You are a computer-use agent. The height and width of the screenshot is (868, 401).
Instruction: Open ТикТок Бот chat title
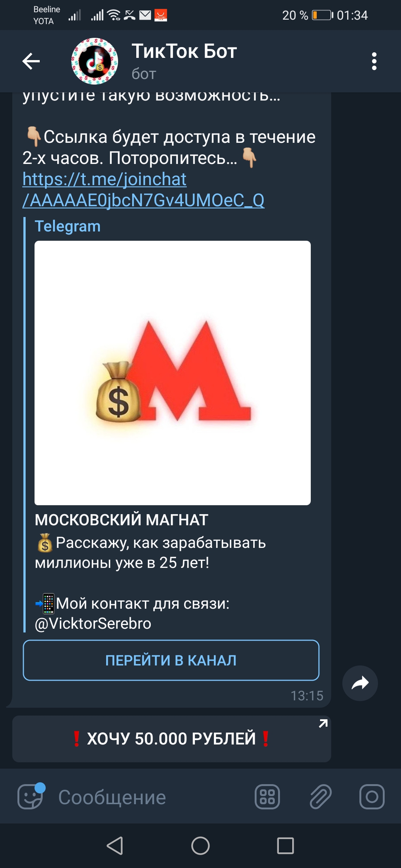coord(184,51)
